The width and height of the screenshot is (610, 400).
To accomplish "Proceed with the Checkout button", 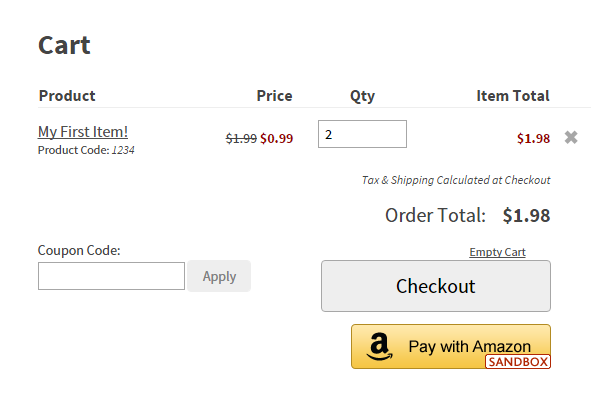I will pyautogui.click(x=435, y=286).
